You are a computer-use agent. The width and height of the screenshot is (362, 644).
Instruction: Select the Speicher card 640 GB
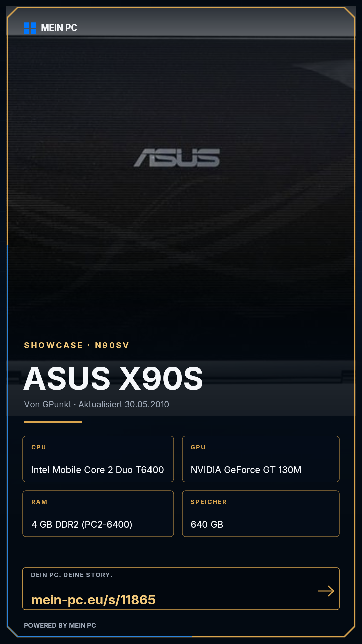click(x=261, y=514)
